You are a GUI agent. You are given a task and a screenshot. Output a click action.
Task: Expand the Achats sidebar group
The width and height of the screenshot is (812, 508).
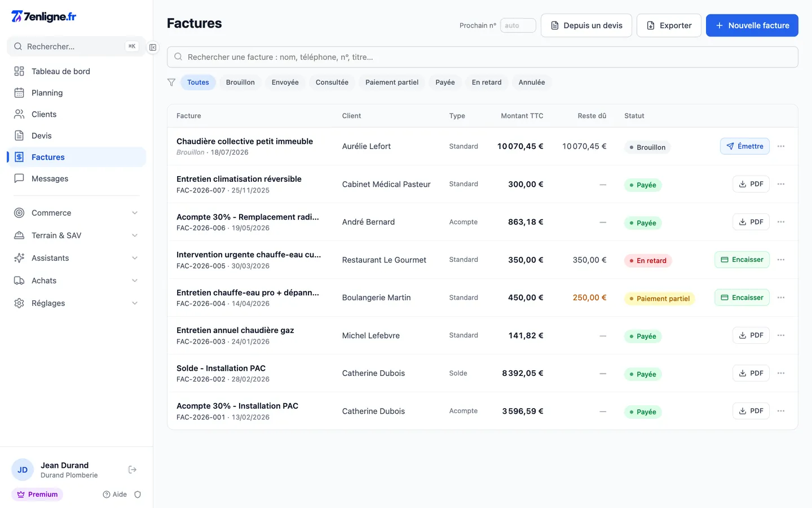pos(76,281)
